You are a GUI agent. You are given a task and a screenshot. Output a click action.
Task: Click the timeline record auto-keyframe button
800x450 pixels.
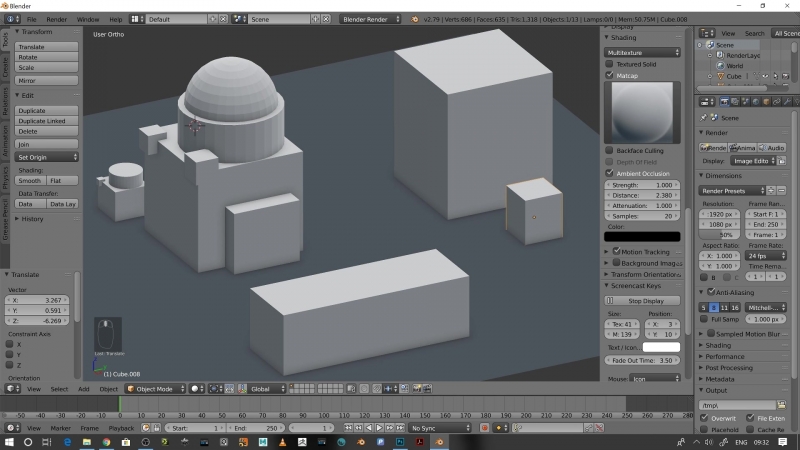(x=484, y=428)
